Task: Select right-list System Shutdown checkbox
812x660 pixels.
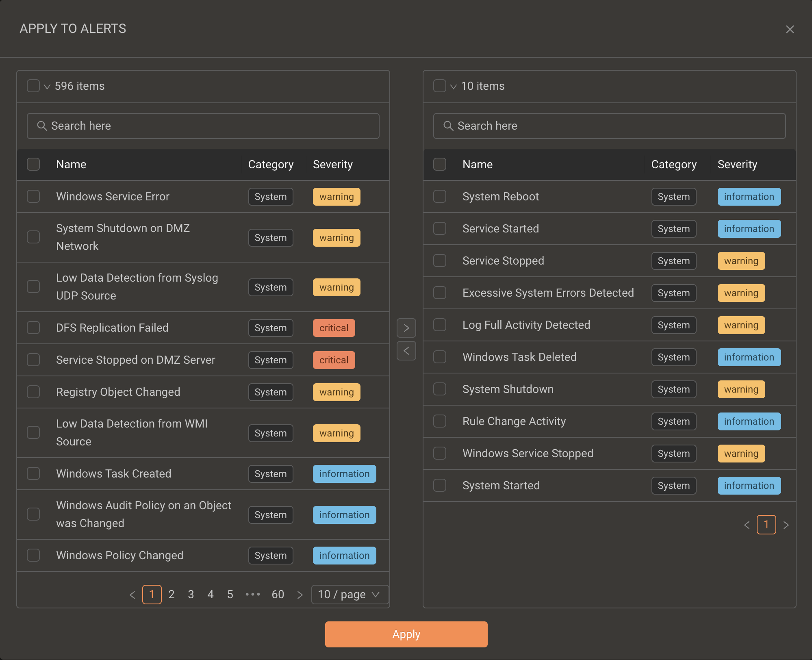Action: coord(440,389)
